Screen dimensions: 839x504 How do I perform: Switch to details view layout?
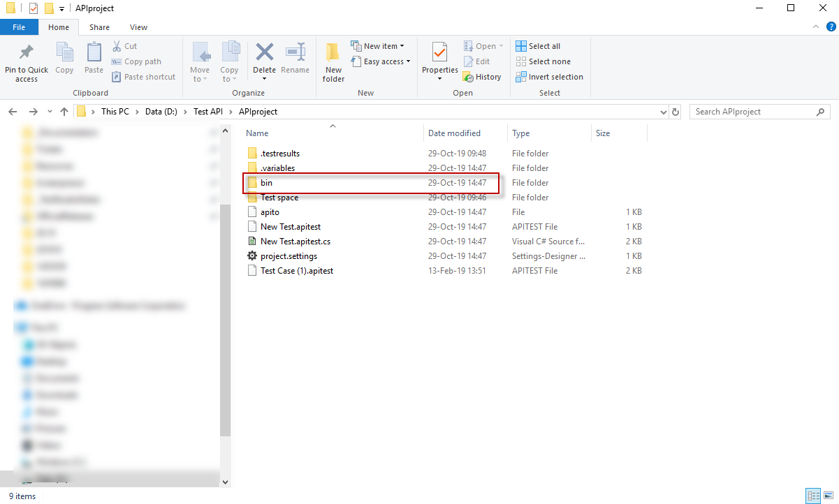tap(813, 496)
